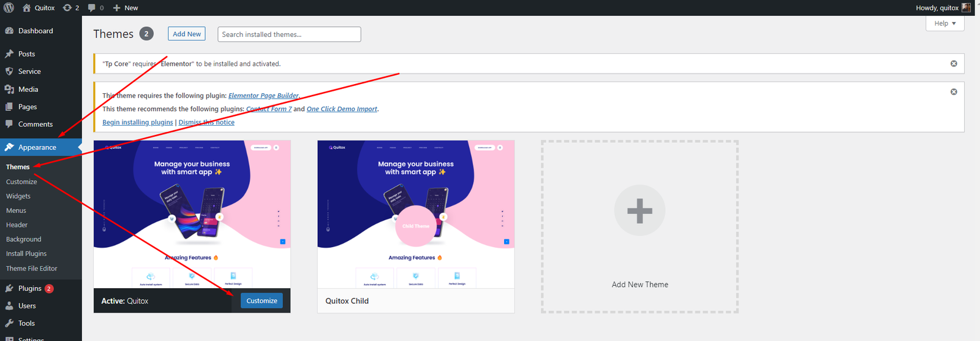Image resolution: width=980 pixels, height=341 pixels.
Task: Click Begin installing plugins link
Action: click(138, 123)
